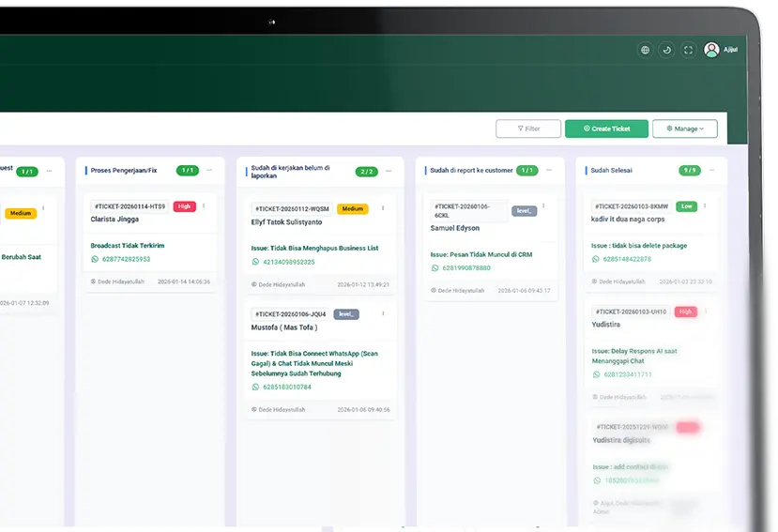The width and height of the screenshot is (778, 532).
Task: Open three-dot menu on Mustofa ticket
Action: [383, 313]
